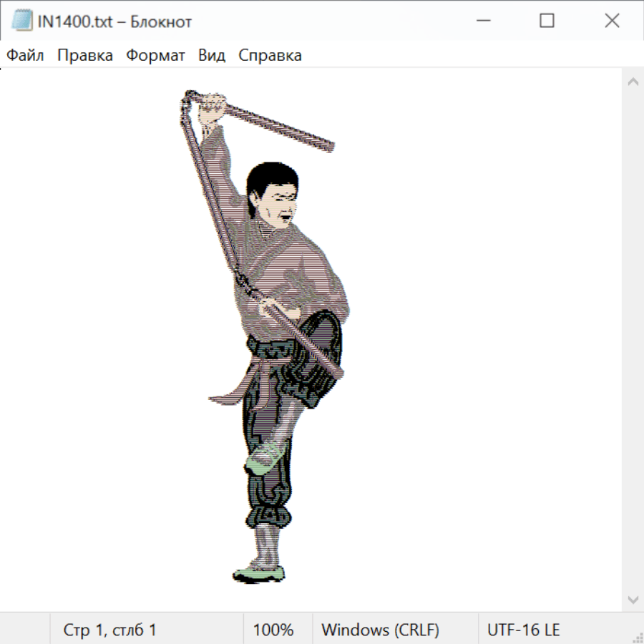This screenshot has width=644, height=644.
Task: Click the Notepad icon in the title bar
Action: 21,21
